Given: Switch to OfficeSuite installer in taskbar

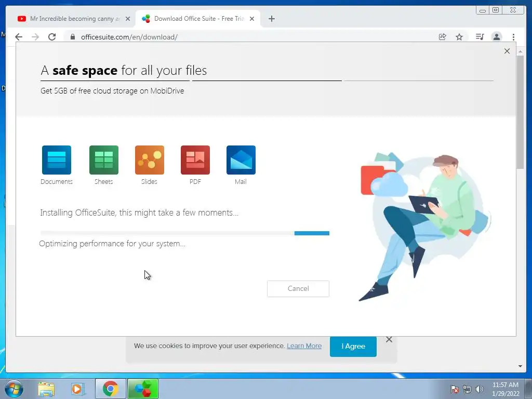Looking at the screenshot, I should [x=143, y=389].
